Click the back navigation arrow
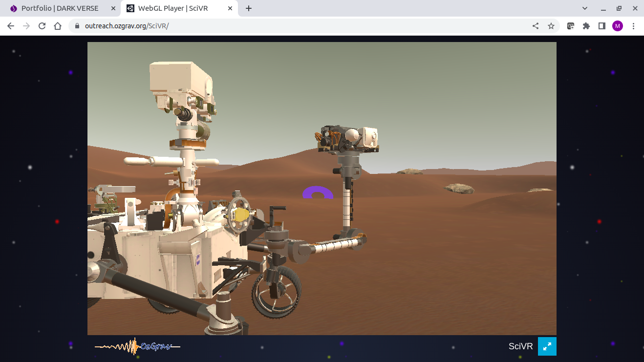 11,26
